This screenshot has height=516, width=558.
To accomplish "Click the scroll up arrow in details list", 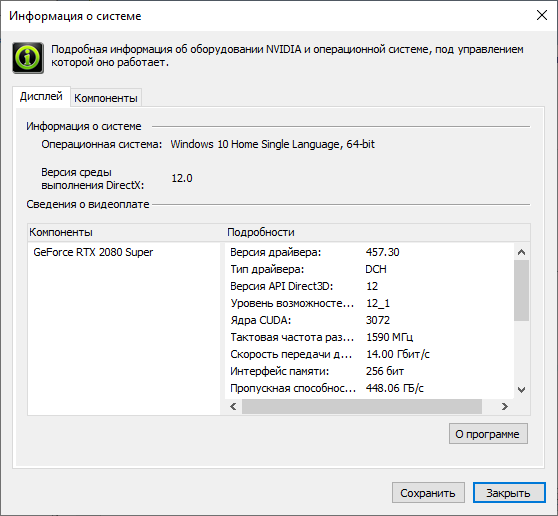I will (x=521, y=252).
